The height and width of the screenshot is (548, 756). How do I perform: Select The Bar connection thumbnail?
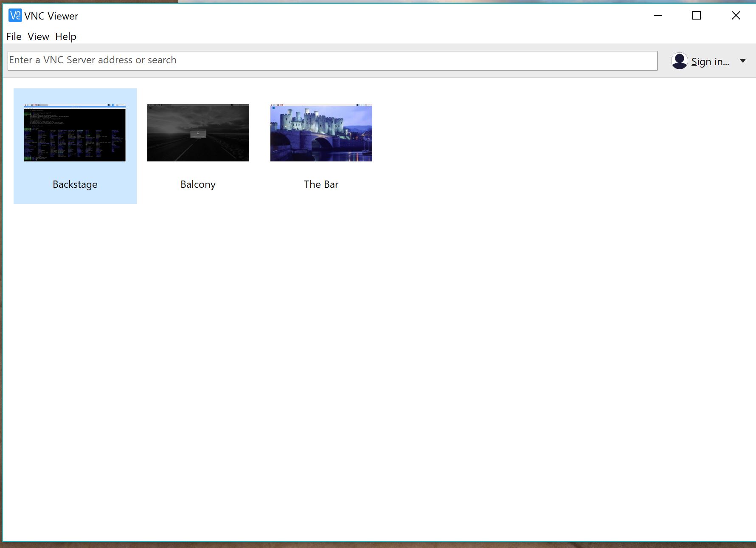click(321, 133)
